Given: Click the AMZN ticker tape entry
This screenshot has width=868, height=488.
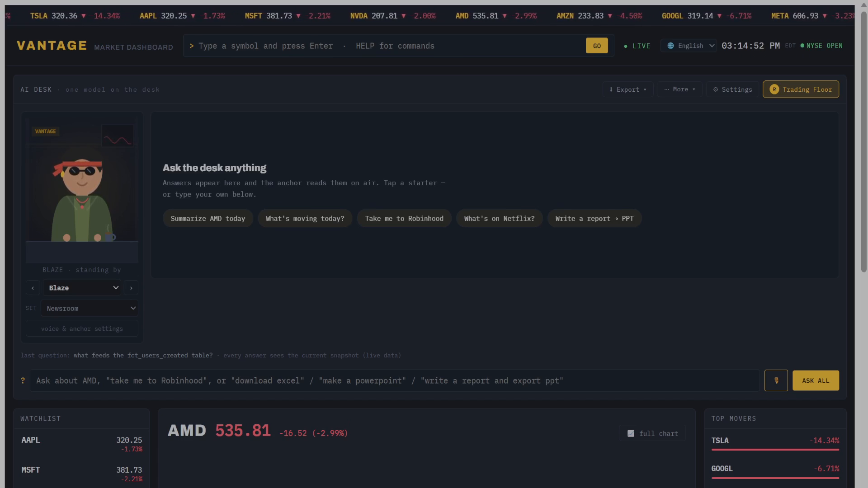Looking at the screenshot, I should coord(599,16).
